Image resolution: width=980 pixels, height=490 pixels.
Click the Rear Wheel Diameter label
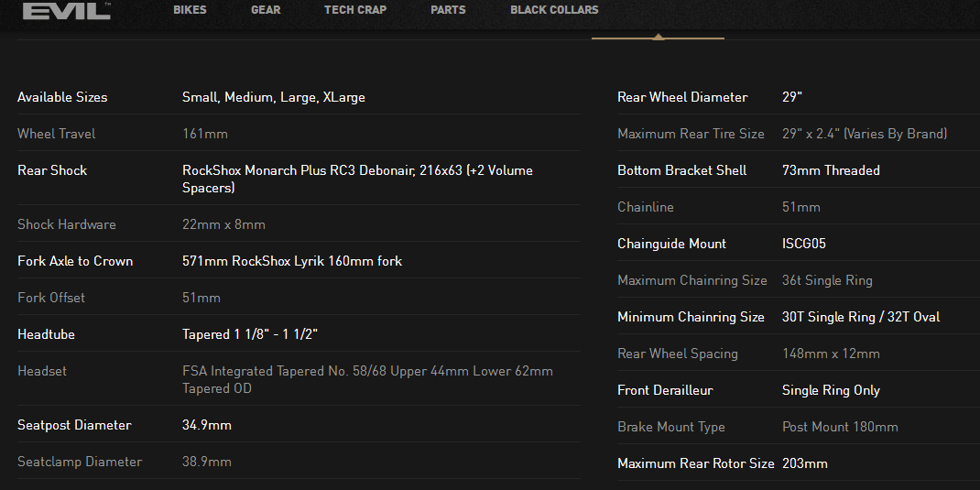coord(682,97)
